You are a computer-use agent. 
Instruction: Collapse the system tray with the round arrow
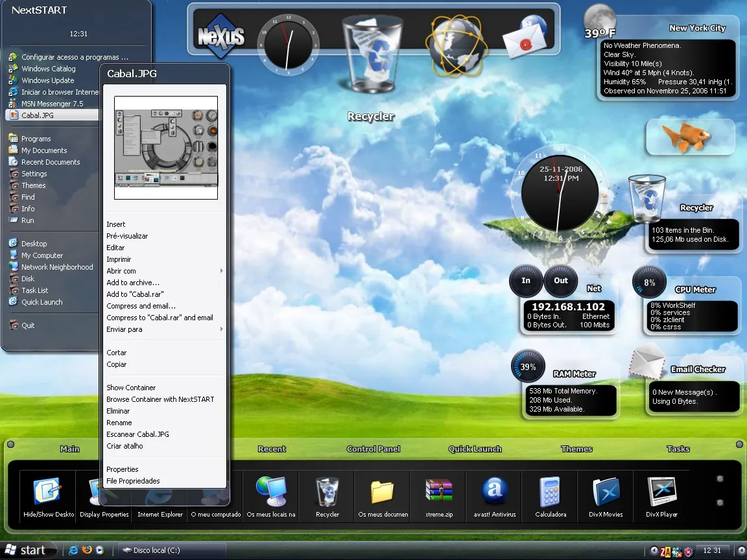(656, 551)
